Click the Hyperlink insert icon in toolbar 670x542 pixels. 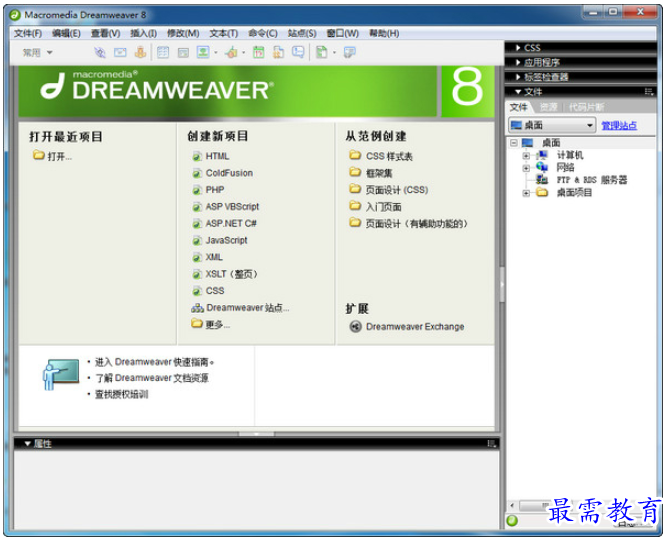tap(100, 53)
